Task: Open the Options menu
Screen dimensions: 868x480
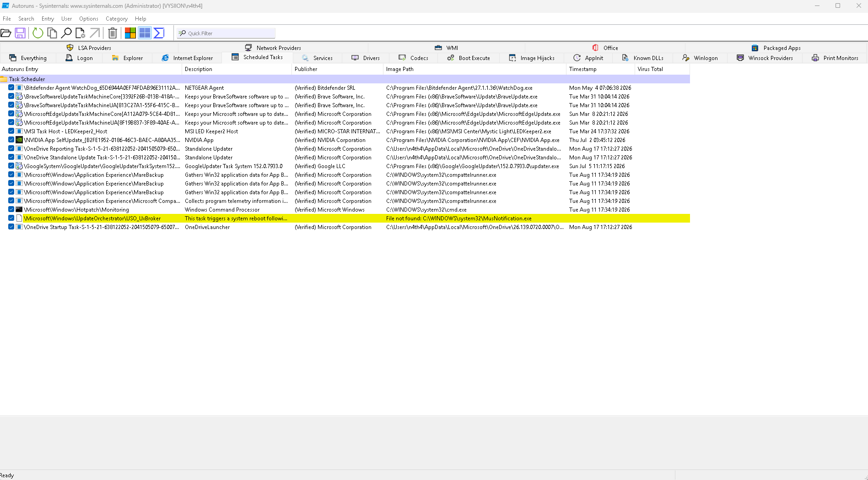Action: point(89,19)
